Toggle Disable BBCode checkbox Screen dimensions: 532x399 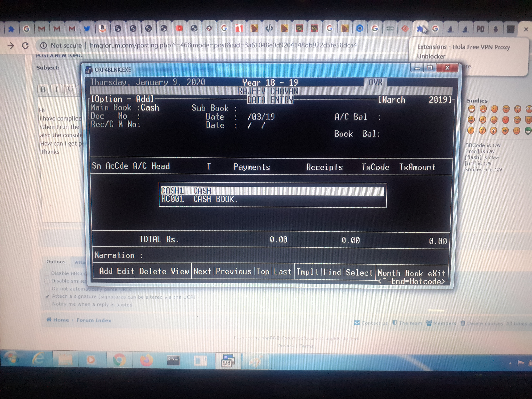click(x=47, y=273)
